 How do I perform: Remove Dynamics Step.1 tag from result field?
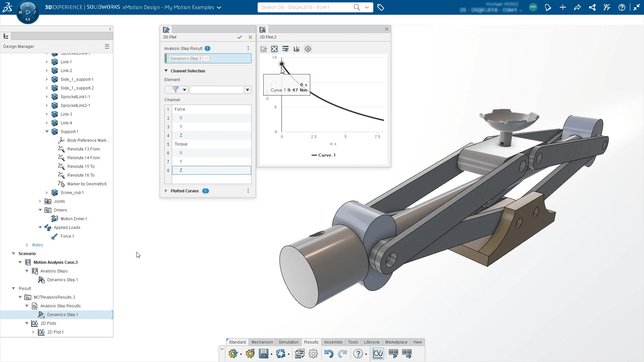pyautogui.click(x=206, y=58)
